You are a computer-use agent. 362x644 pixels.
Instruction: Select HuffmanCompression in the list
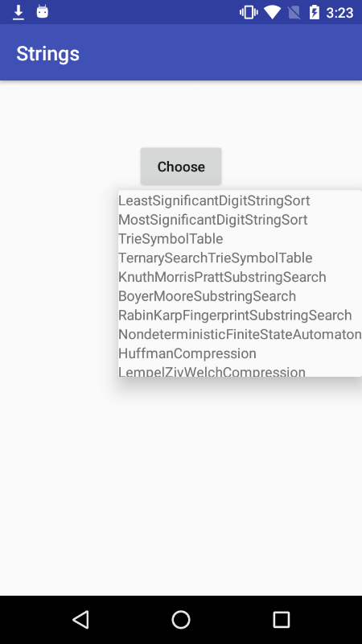[240, 353]
